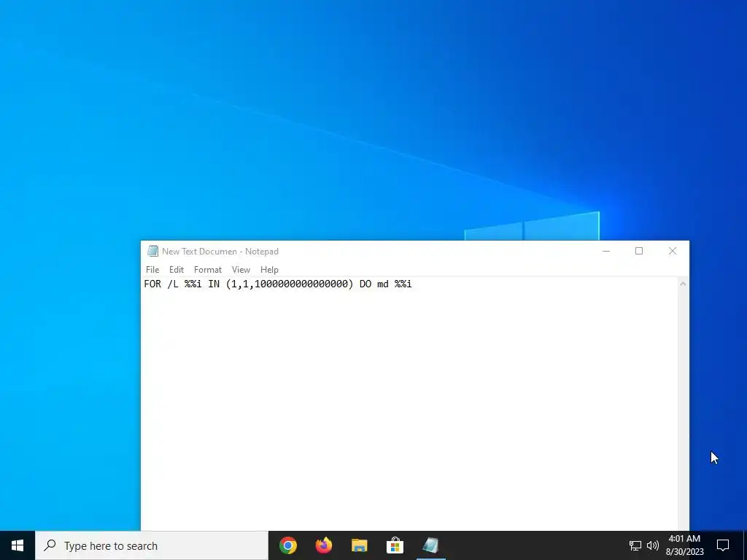Click the search magnifier icon in taskbar
Image resolution: width=747 pixels, height=560 pixels.
tap(50, 545)
